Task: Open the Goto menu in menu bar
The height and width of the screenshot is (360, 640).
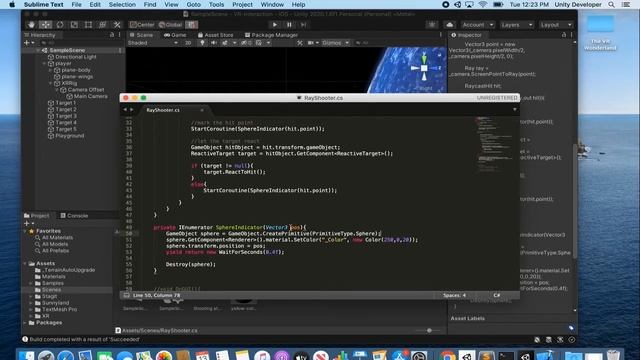Action: pos(193,4)
